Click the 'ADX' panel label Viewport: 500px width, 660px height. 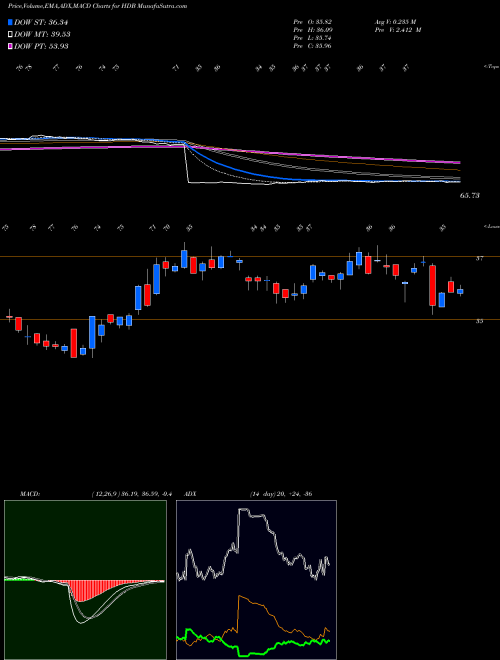(x=190, y=494)
